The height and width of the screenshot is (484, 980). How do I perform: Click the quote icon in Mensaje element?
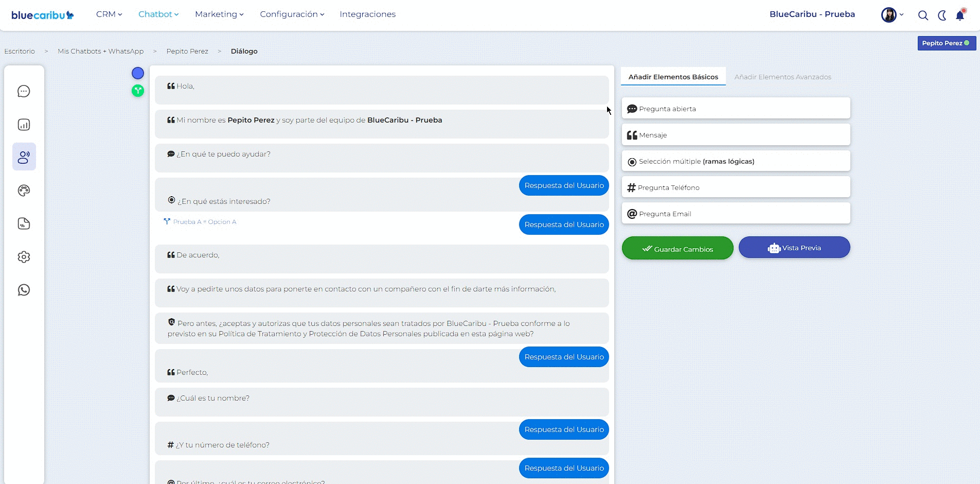click(632, 135)
